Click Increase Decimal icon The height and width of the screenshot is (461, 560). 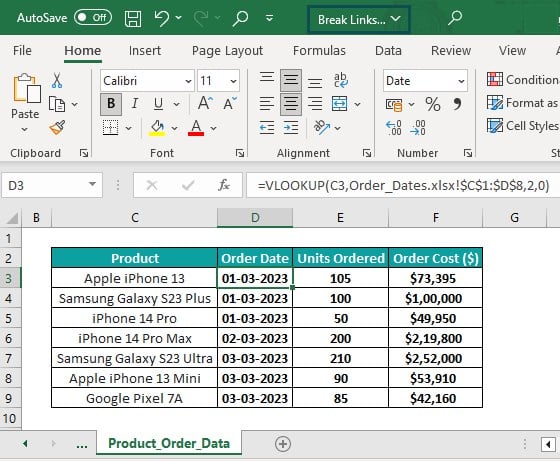[394, 127]
